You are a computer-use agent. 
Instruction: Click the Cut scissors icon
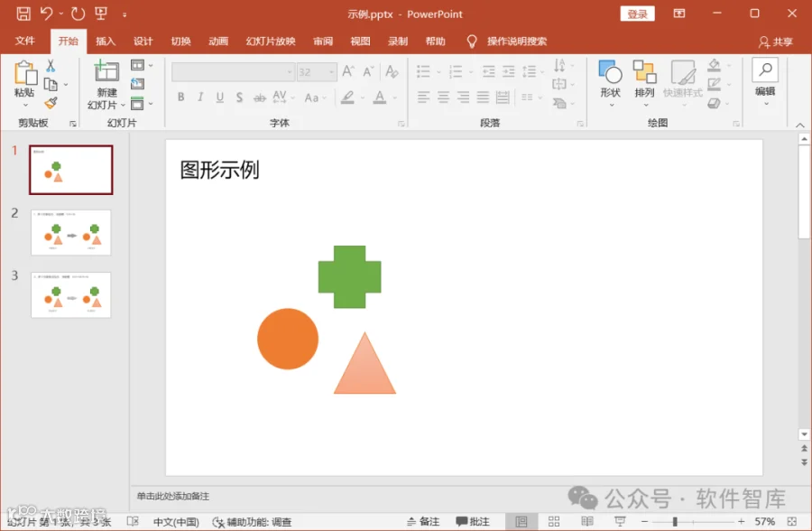coord(51,65)
